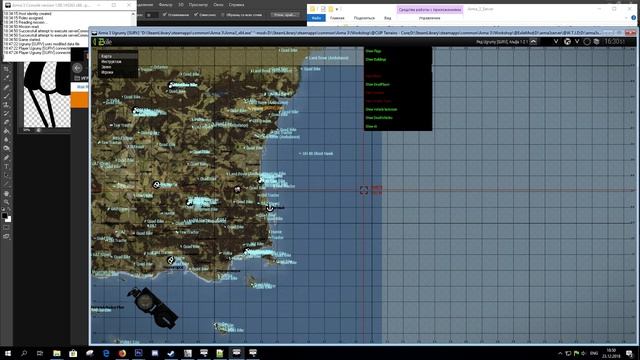Toggle Show vehicle lockstate option
The image size is (640, 360).
pyautogui.click(x=381, y=109)
